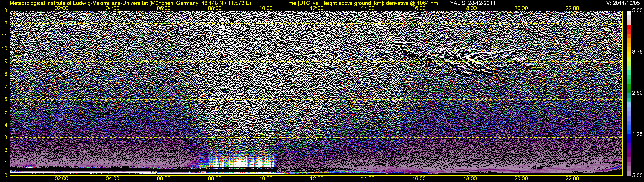This screenshot has width=644, height=182.
Task: Click "02:00" on the upper time axis
Action: (61, 8)
